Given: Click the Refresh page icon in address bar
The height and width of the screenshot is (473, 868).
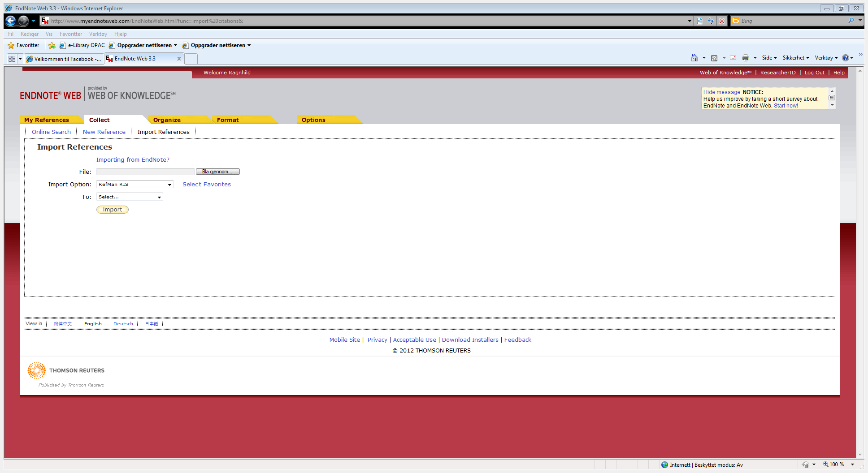Looking at the screenshot, I should tap(711, 21).
